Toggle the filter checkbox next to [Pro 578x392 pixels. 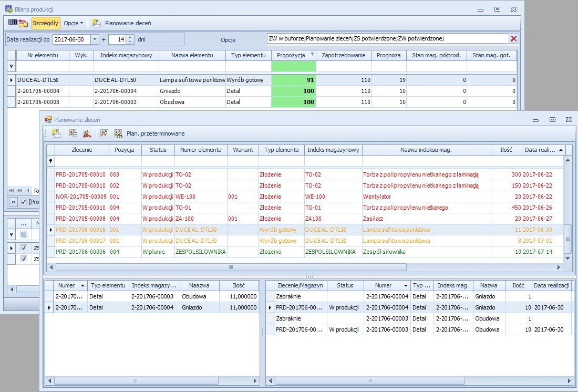point(23,202)
